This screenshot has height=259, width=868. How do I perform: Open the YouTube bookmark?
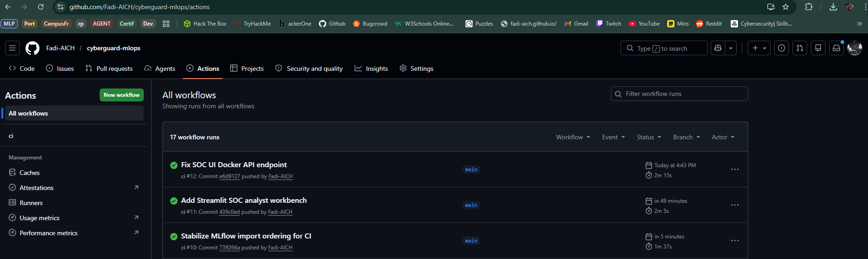pos(644,24)
